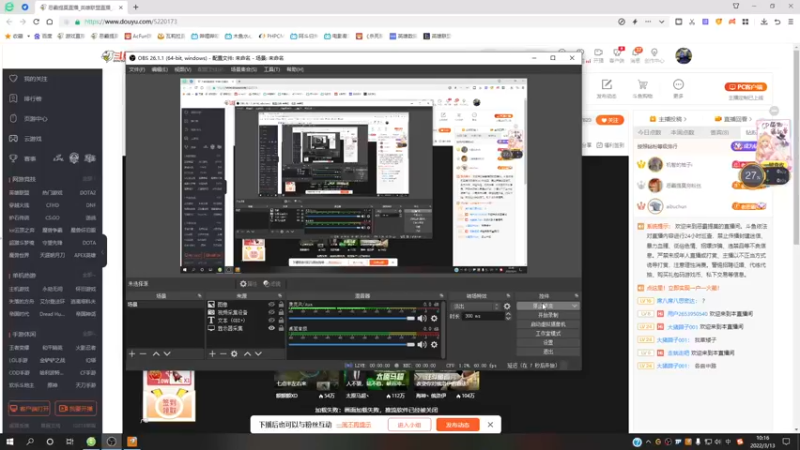Open cloud gaming controller icon in sidebar
Image resolution: width=800 pixels, height=450 pixels.
tap(13, 138)
